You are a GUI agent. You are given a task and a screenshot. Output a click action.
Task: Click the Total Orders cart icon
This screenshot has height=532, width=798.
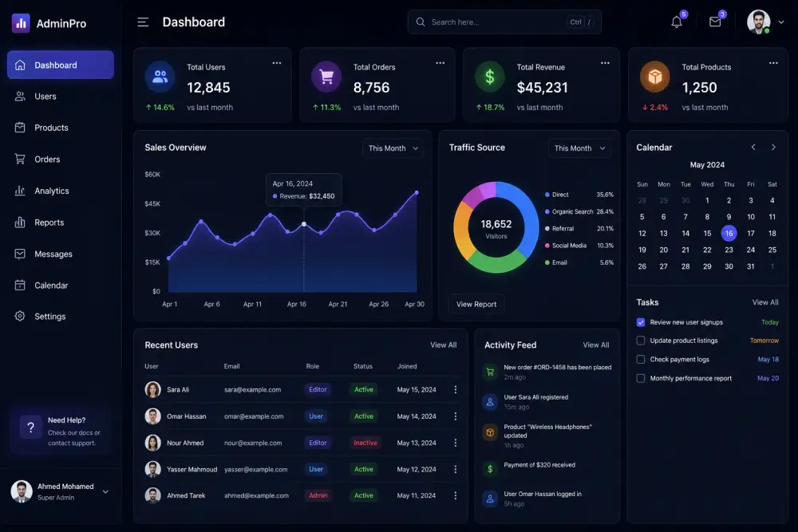click(326, 77)
